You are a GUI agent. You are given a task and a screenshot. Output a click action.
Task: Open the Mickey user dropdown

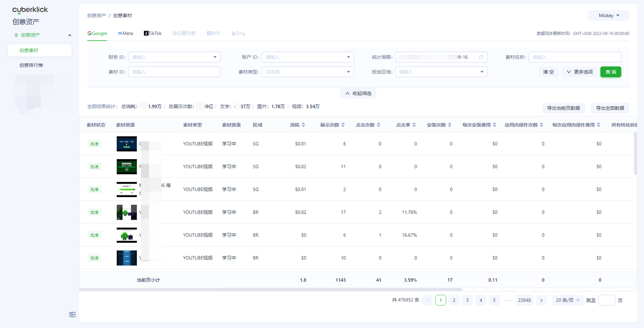(608, 16)
